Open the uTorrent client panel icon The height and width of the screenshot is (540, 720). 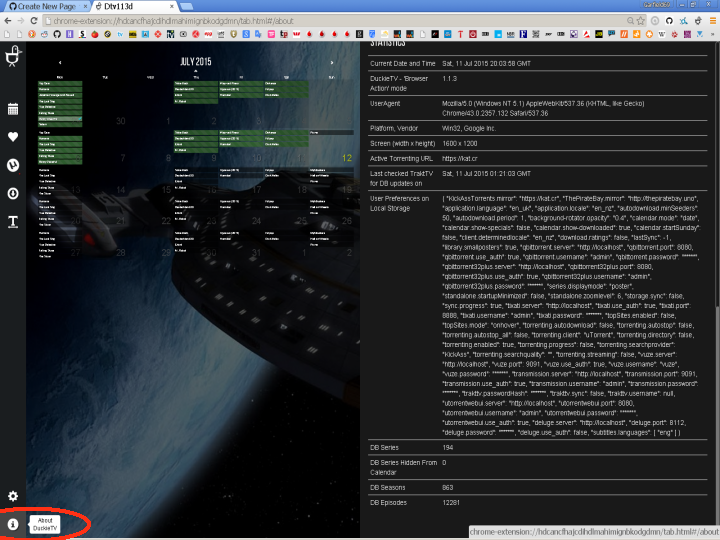13,165
